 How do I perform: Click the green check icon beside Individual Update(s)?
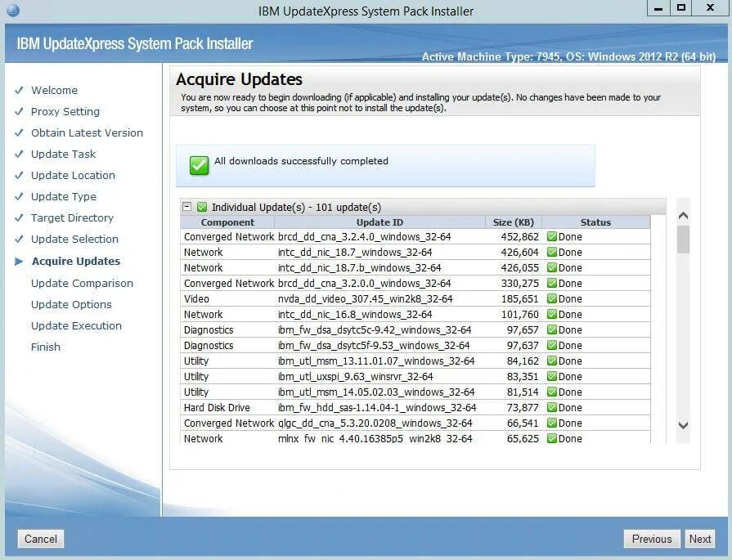click(x=202, y=207)
